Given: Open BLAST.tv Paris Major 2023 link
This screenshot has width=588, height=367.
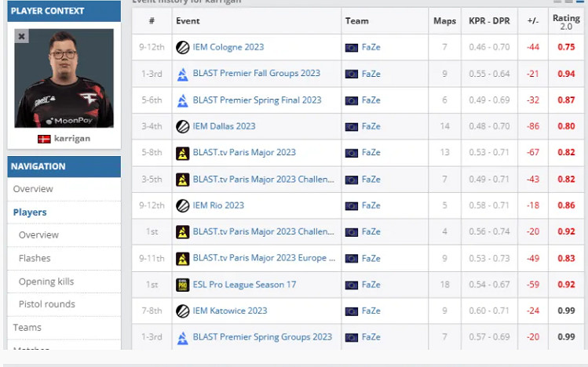Looking at the screenshot, I should pyautogui.click(x=244, y=152).
